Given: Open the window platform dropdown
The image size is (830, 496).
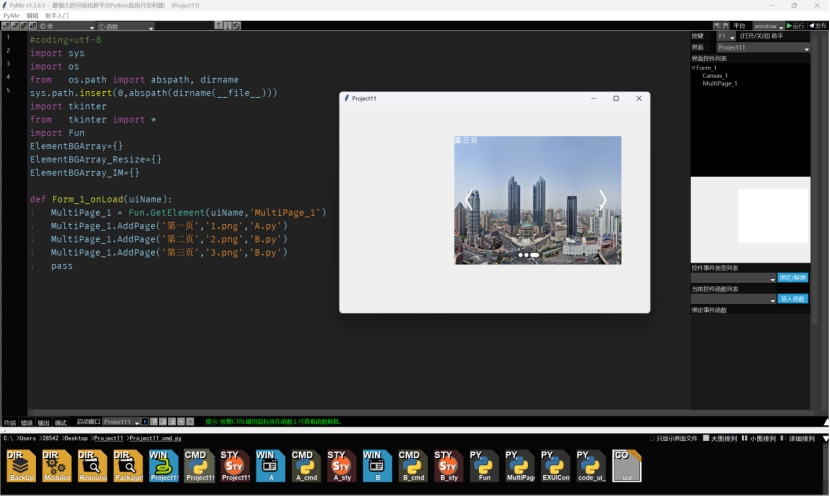Looking at the screenshot, I should 766,26.
